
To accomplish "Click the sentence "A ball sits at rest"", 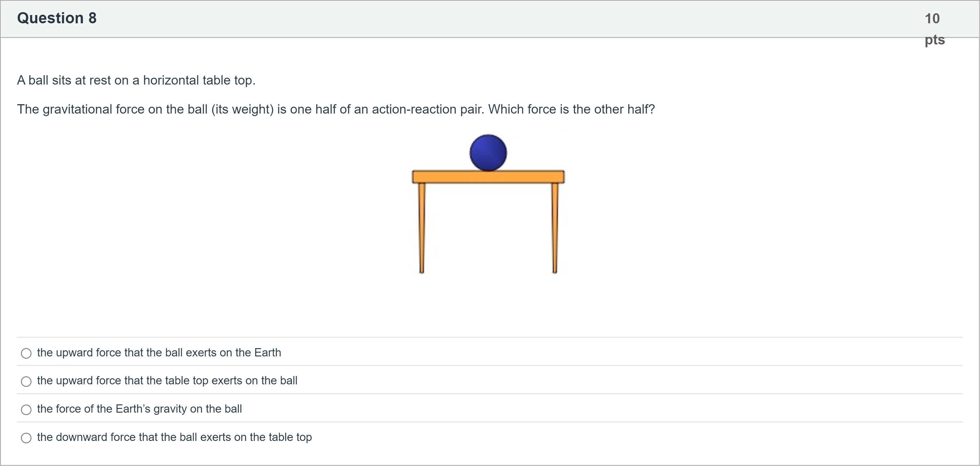I will [x=136, y=80].
